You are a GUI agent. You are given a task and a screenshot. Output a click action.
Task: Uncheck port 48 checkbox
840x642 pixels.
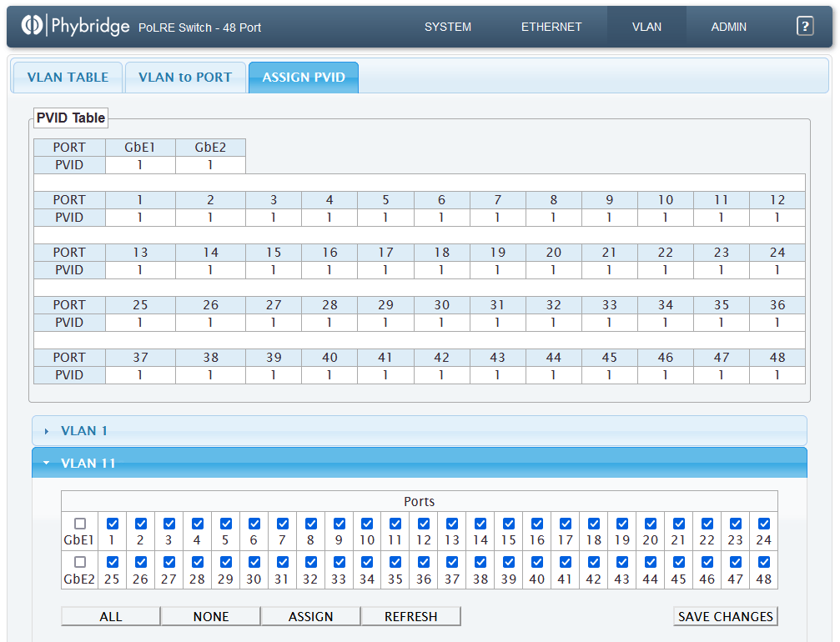(x=764, y=562)
